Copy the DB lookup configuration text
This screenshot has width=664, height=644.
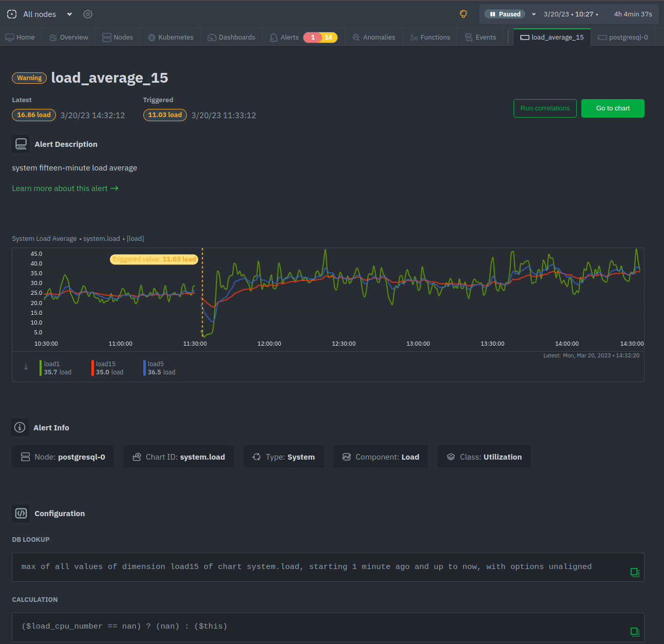pos(635,572)
